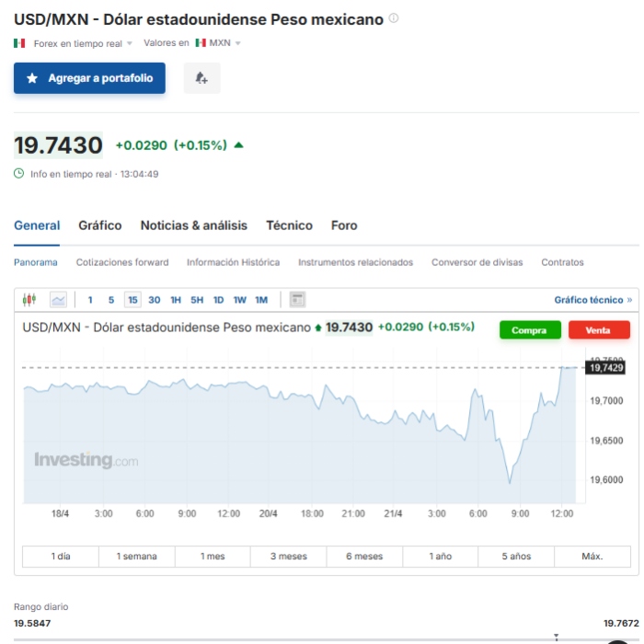
Task: Click the info icon beside the USD/MXN title
Action: click(x=394, y=18)
